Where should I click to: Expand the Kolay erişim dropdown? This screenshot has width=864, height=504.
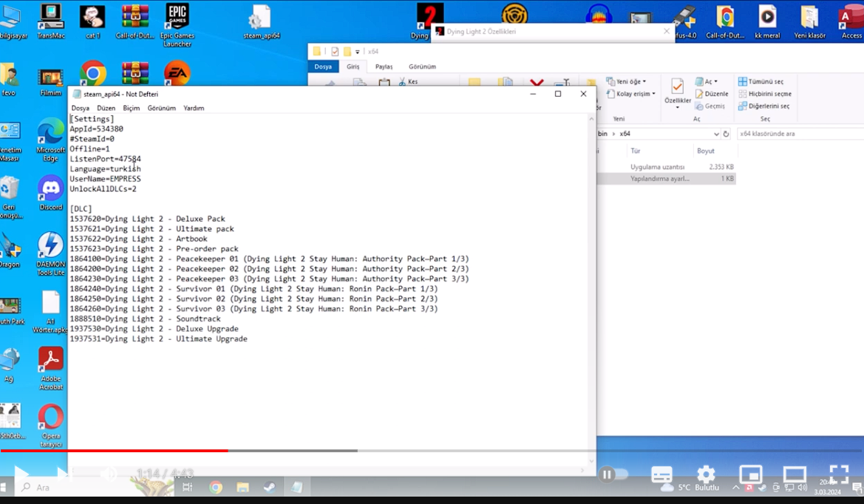point(631,94)
